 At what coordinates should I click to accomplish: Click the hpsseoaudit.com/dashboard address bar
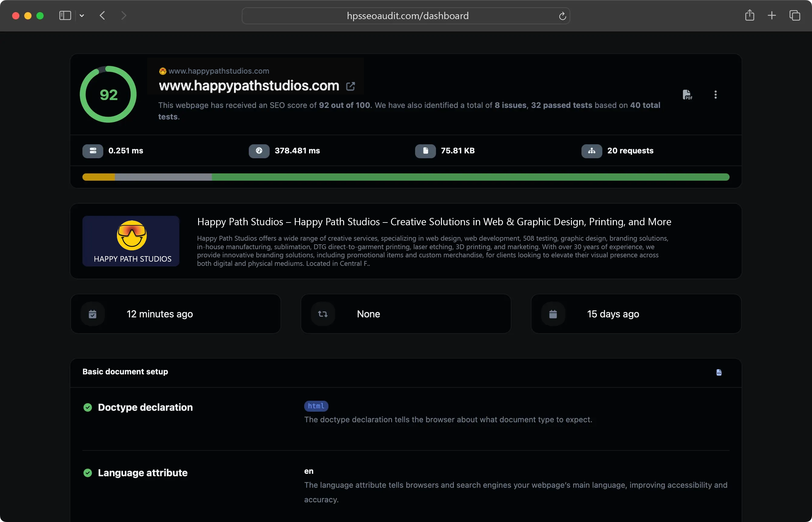[x=406, y=16]
